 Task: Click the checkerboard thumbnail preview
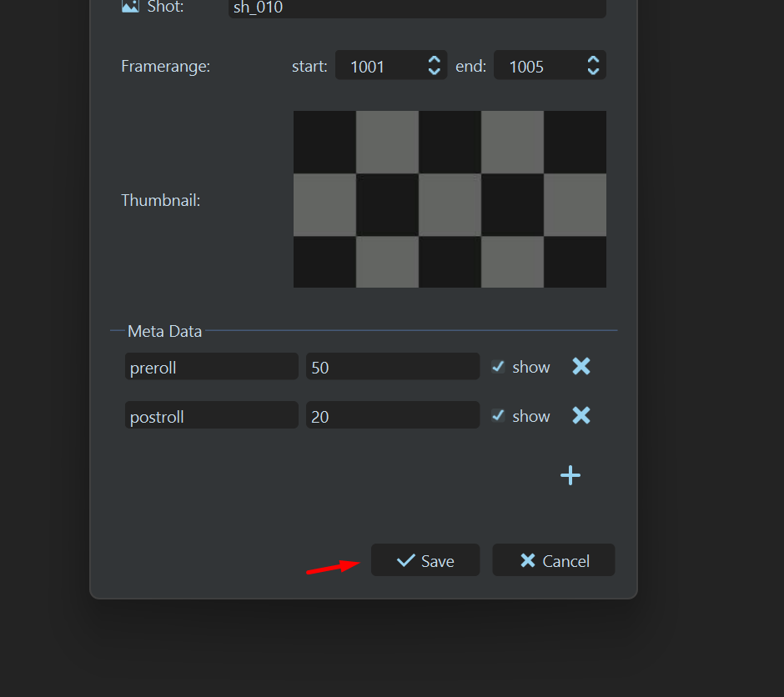coord(450,199)
